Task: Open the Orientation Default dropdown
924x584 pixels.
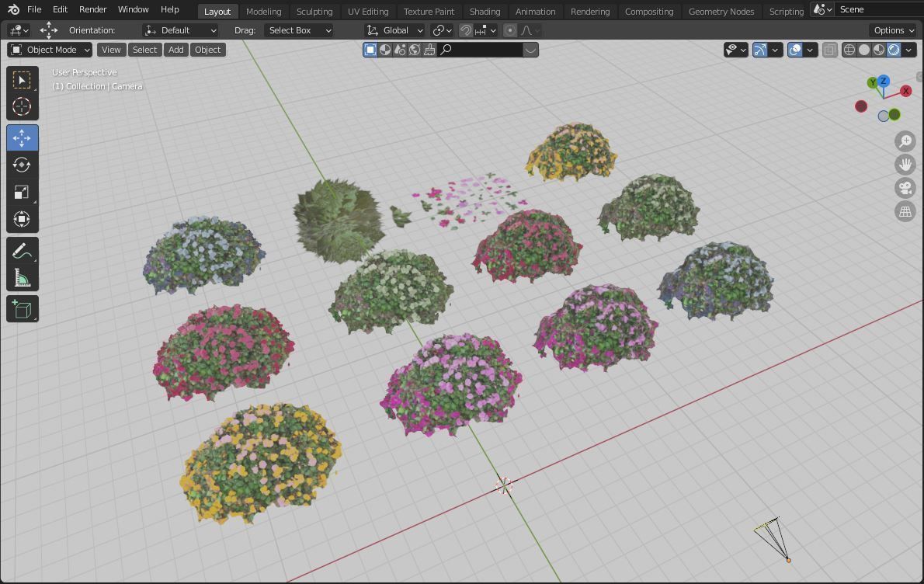Action: coord(181,30)
